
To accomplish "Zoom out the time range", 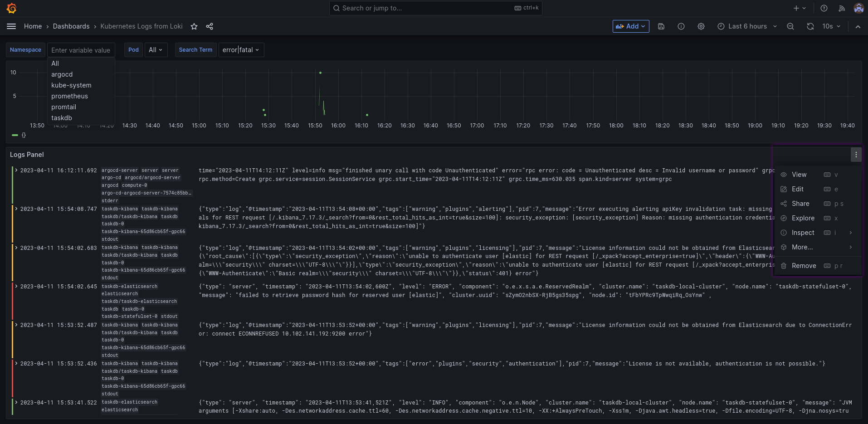I will [790, 26].
